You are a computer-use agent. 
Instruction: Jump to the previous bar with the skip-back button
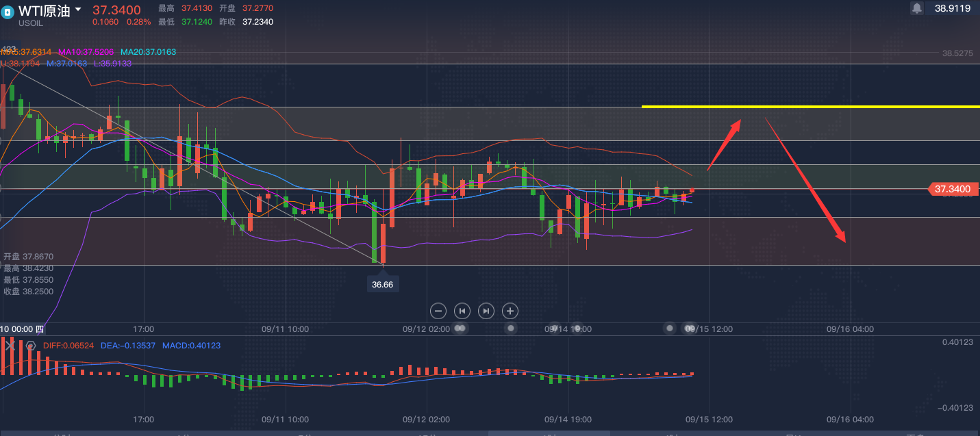[462, 311]
